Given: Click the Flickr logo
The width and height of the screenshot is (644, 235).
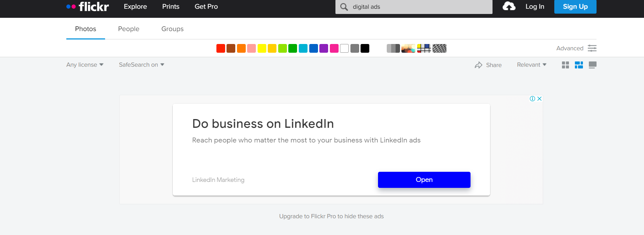Looking at the screenshot, I should coord(88,7).
